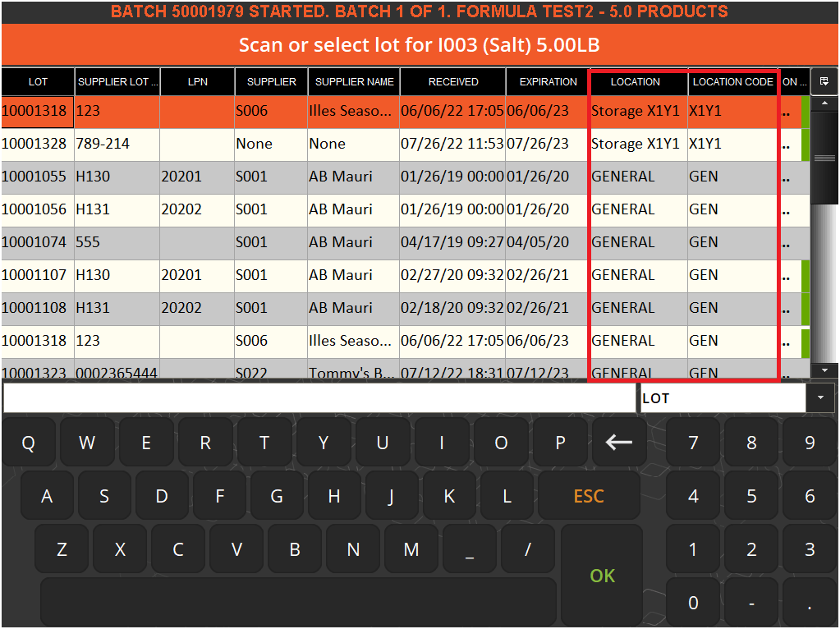Tap the orange ESC key
Screen dimensions: 840x629
589,496
